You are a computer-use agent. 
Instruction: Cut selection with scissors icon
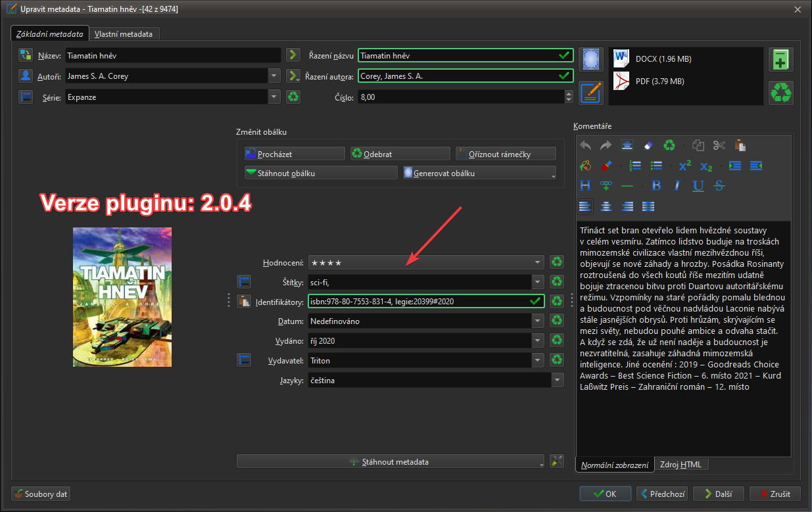pos(719,145)
